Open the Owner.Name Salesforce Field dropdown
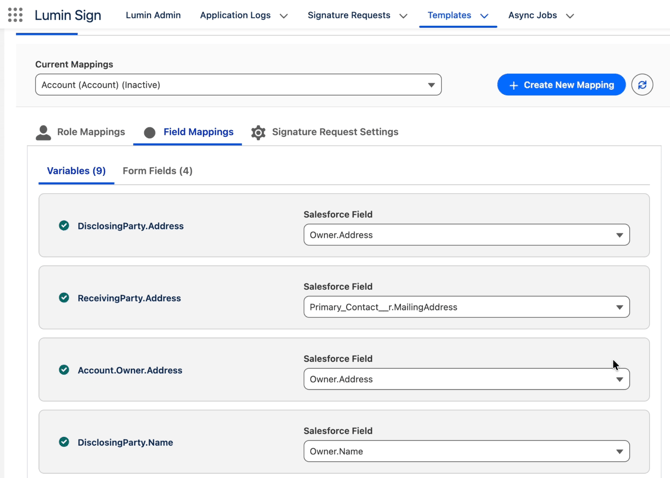Image resolution: width=670 pixels, height=478 pixels. pyautogui.click(x=466, y=451)
